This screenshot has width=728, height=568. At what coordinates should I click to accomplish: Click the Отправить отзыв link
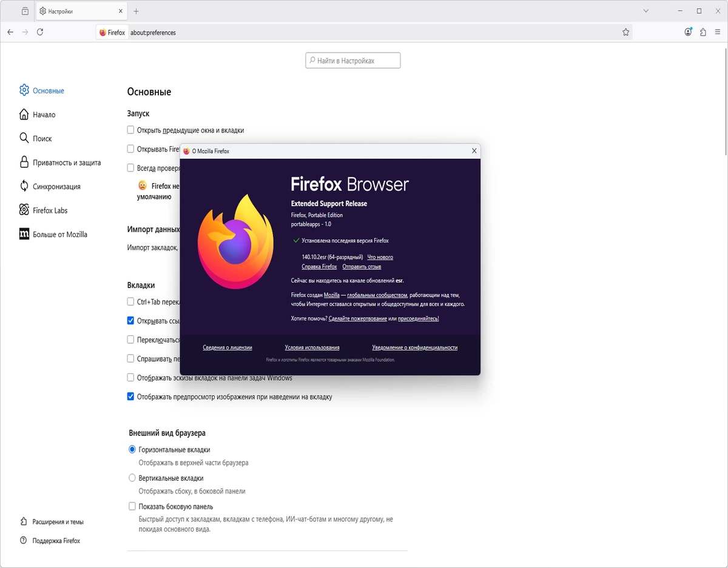(362, 267)
